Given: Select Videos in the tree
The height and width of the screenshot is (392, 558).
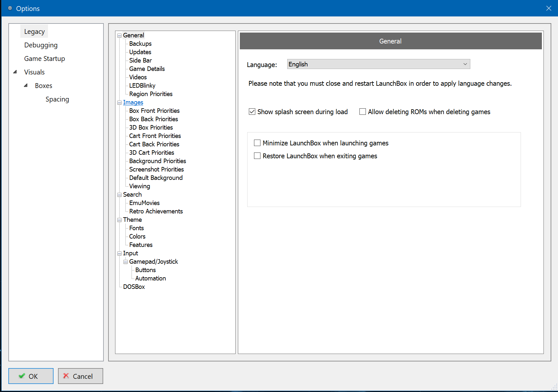Looking at the screenshot, I should click(138, 77).
